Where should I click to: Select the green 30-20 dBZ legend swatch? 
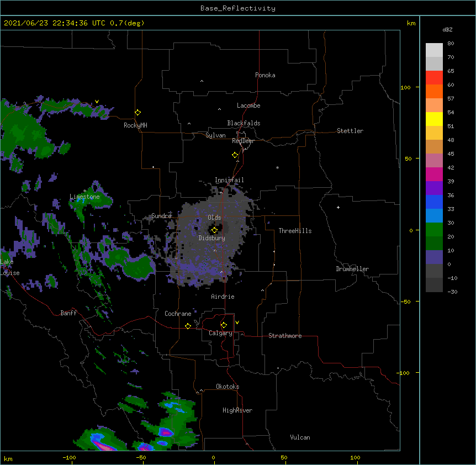pyautogui.click(x=434, y=230)
